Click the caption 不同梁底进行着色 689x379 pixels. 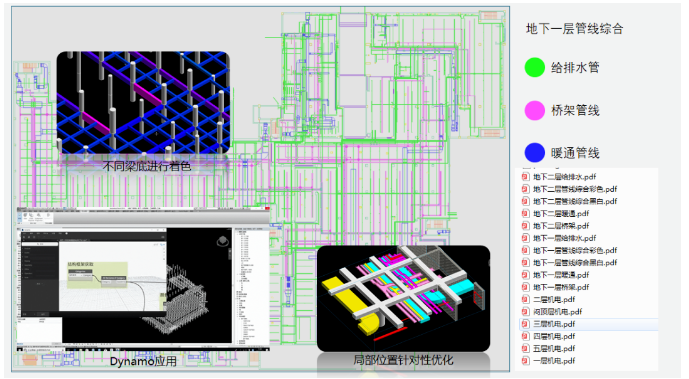[x=147, y=166]
